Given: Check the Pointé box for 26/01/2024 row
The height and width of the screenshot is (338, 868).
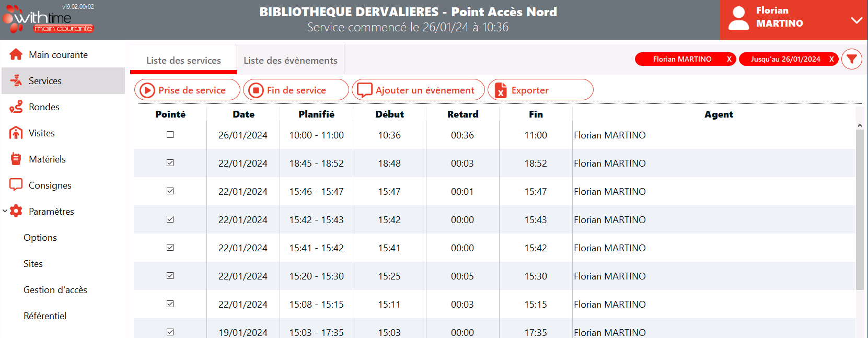Looking at the screenshot, I should coord(170,135).
